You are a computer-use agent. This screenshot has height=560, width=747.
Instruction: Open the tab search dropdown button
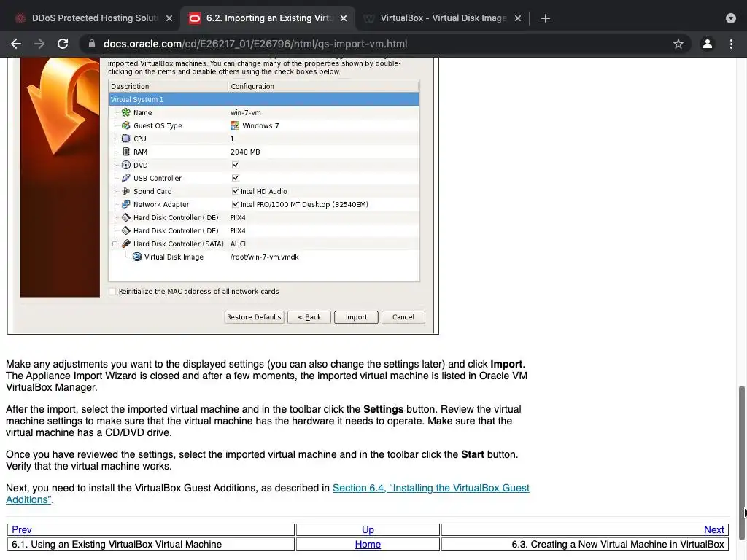731,18
